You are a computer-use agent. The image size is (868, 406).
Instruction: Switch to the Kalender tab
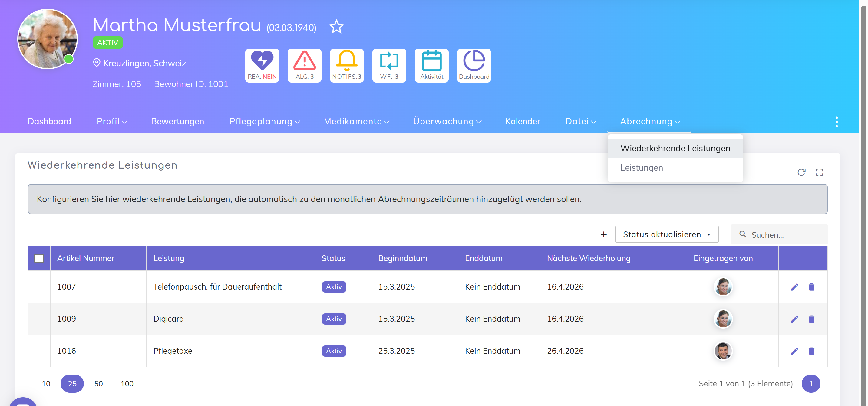coord(522,121)
